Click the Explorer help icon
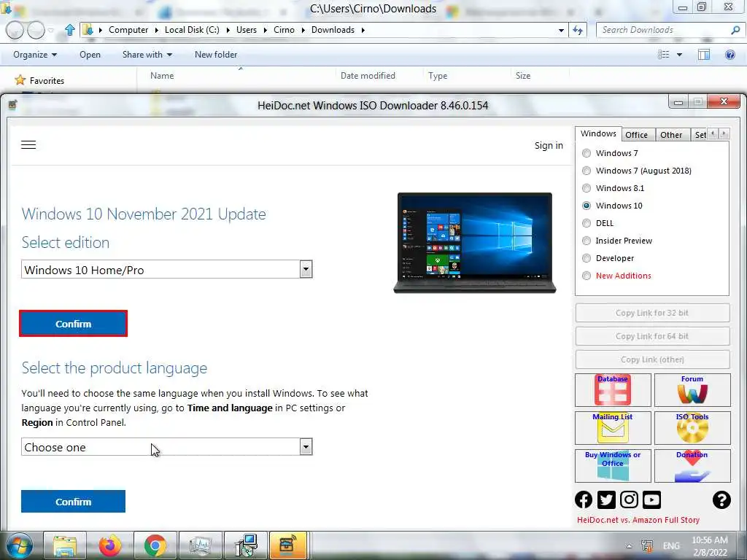The image size is (747, 560). pos(729,55)
